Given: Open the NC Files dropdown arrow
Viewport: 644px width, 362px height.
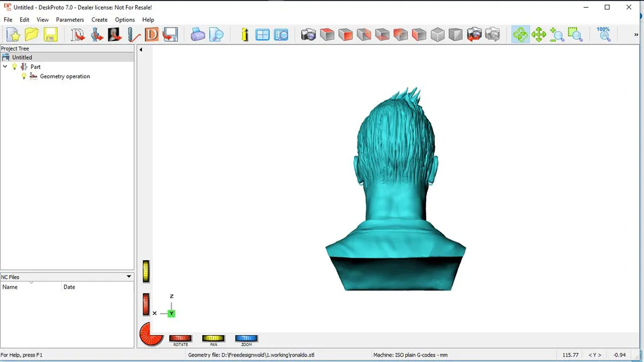Looking at the screenshot, I should pos(129,277).
